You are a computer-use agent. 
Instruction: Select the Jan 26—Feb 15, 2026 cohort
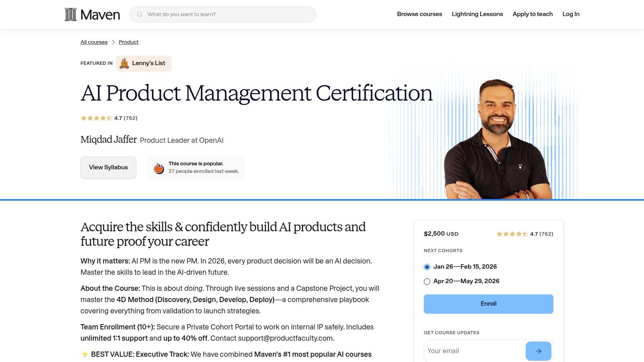click(427, 267)
